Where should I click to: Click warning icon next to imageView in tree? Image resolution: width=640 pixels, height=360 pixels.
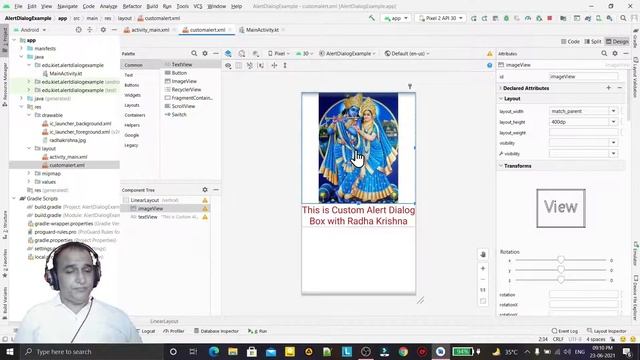pos(205,209)
